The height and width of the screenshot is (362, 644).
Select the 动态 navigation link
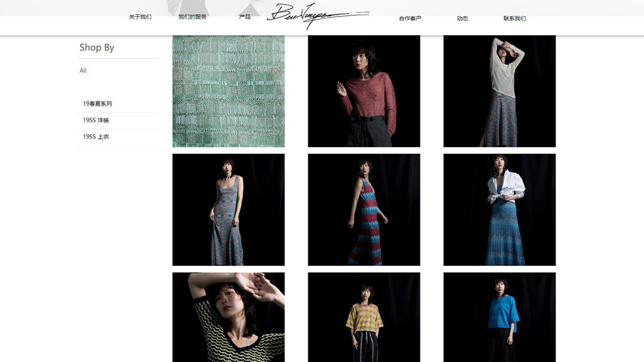(463, 18)
